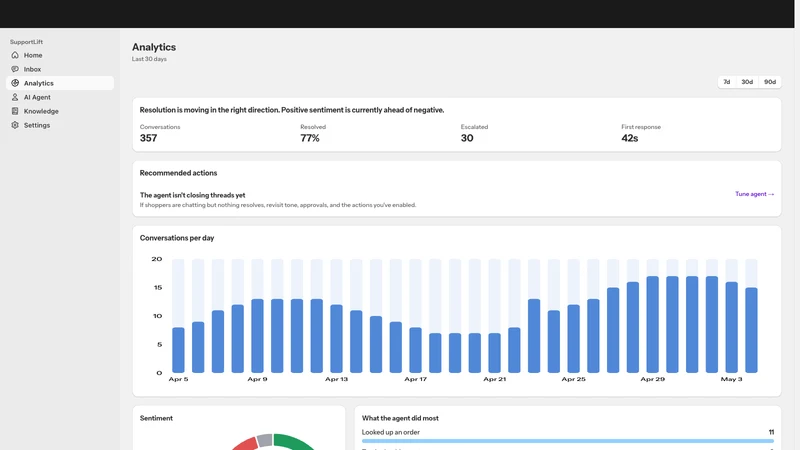Click What the agent did most heading
Screen dimensions: 800x450
click(x=400, y=418)
